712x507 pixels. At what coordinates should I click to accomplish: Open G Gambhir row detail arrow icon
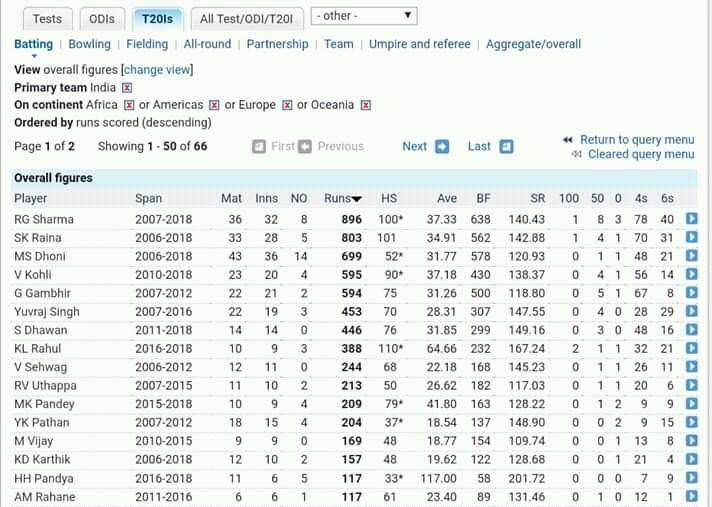coord(691,293)
